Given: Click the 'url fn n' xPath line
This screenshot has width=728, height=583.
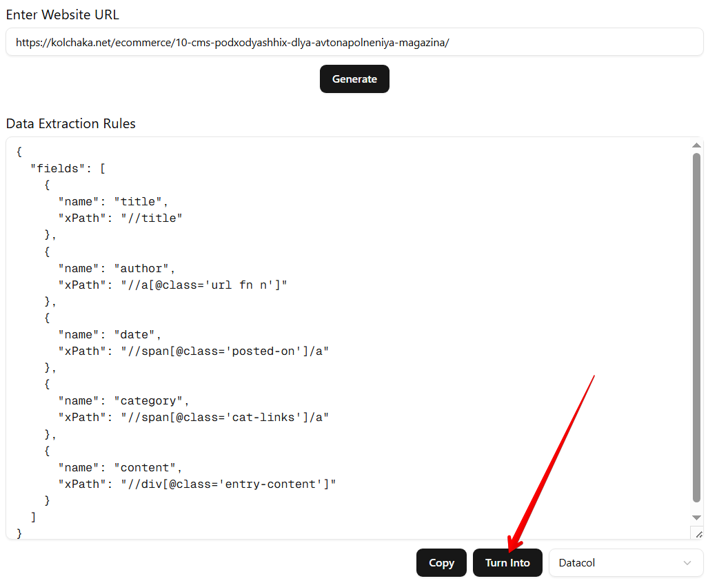Looking at the screenshot, I should [x=172, y=285].
